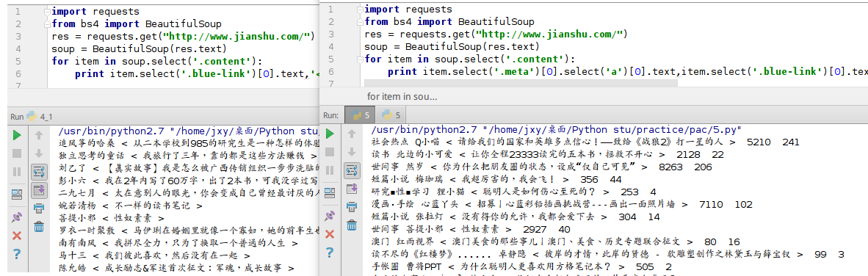Toggle soft-wraps in right console

point(352,170)
